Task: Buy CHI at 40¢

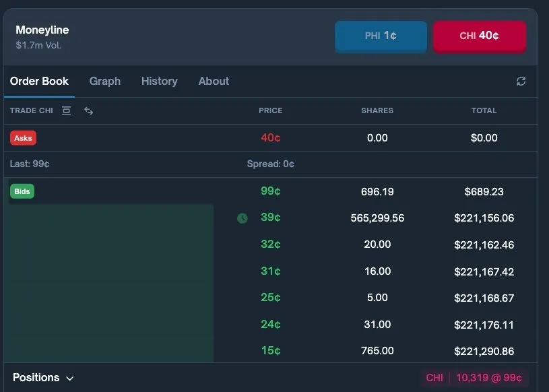Action: point(480,36)
